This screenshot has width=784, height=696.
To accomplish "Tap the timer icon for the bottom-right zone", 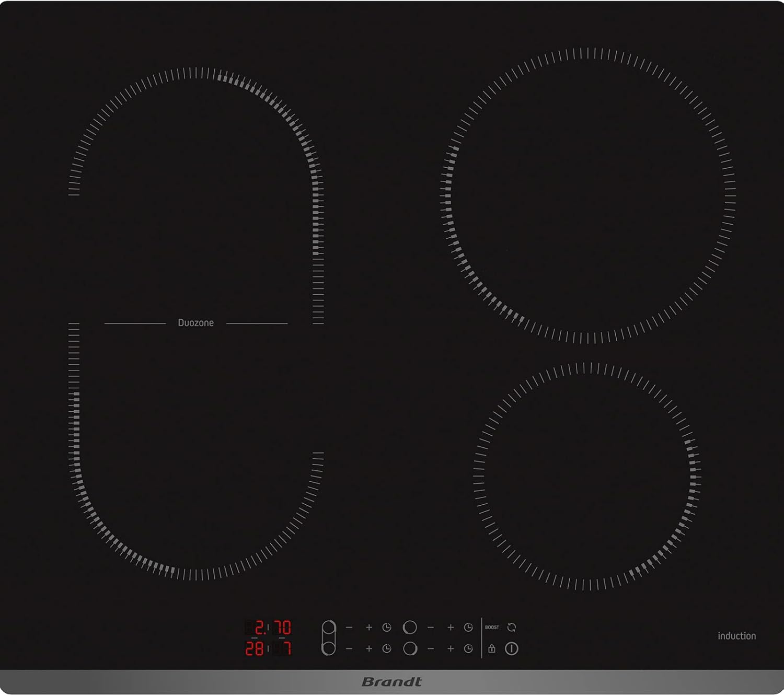I will click(468, 648).
